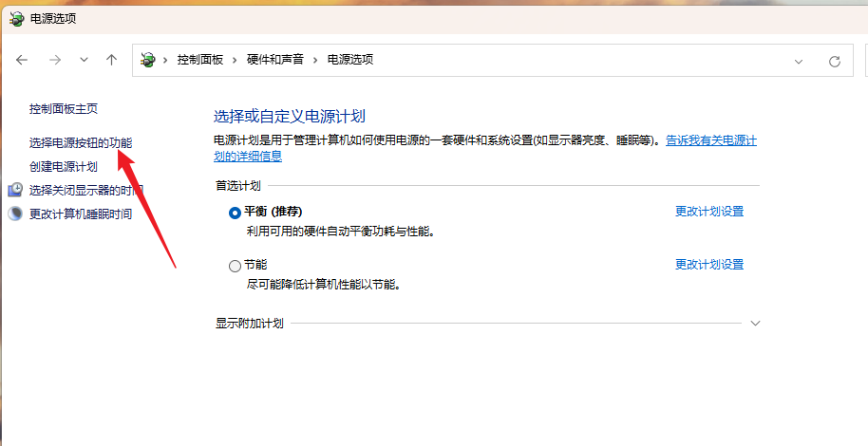
Task: Go back with the back arrow
Action: click(x=22, y=60)
